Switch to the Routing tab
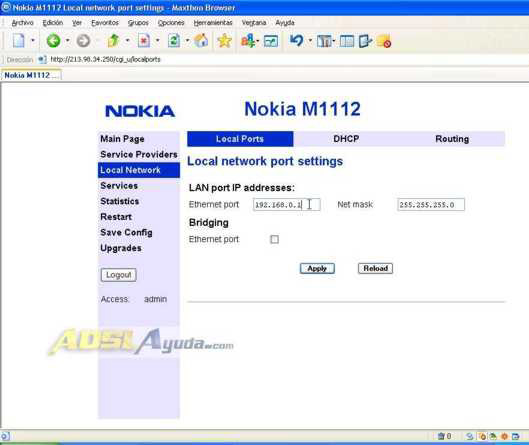The width and height of the screenshot is (529, 445). tap(452, 139)
